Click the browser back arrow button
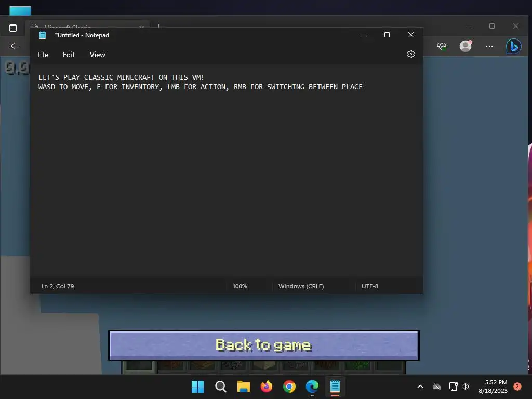 (x=15, y=46)
